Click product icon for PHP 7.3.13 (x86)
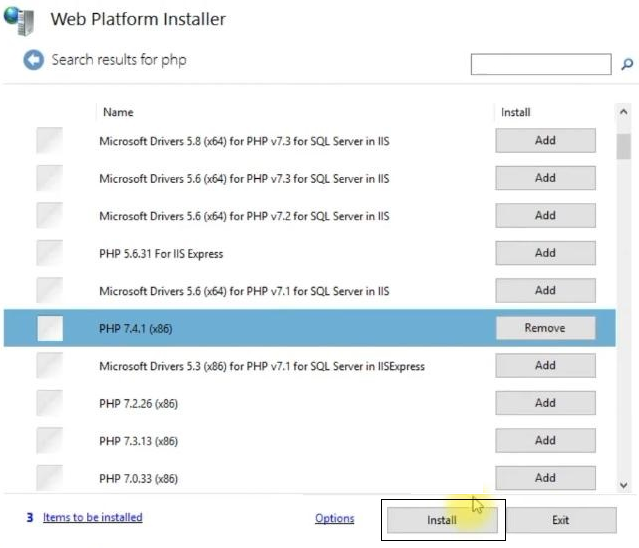This screenshot has width=639, height=548. point(50,440)
